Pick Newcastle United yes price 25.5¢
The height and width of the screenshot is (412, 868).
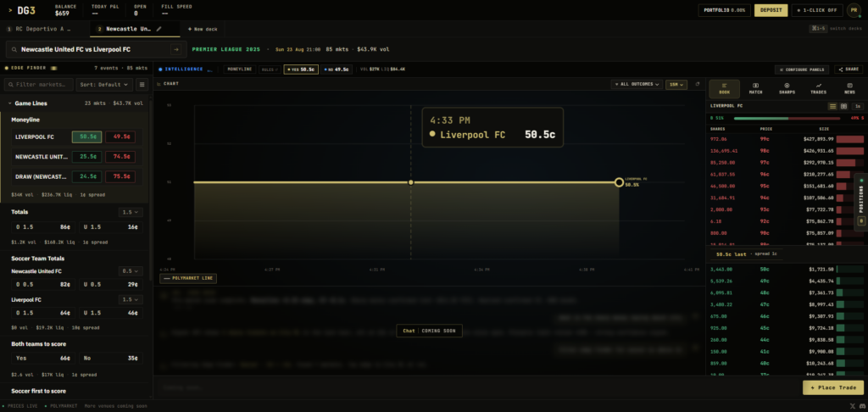click(87, 157)
